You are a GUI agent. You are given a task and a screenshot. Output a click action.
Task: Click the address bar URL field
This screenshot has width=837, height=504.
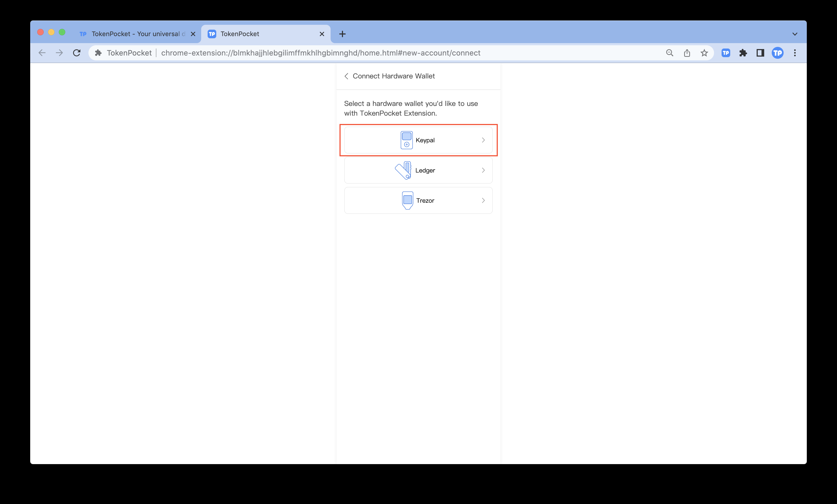click(x=321, y=53)
